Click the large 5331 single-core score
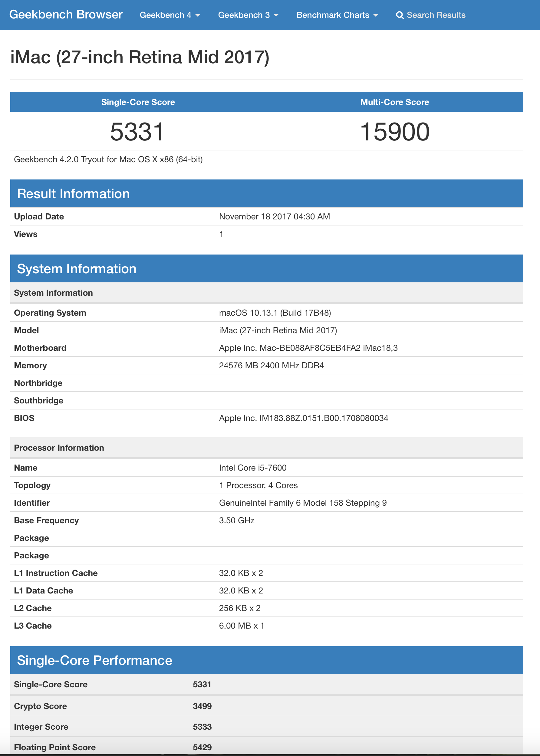This screenshot has height=756, width=540. pyautogui.click(x=137, y=132)
